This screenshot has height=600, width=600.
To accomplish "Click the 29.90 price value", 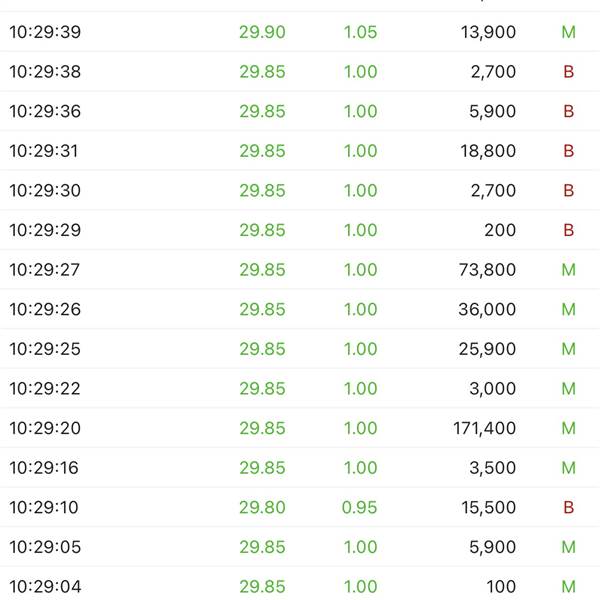I will tap(262, 32).
